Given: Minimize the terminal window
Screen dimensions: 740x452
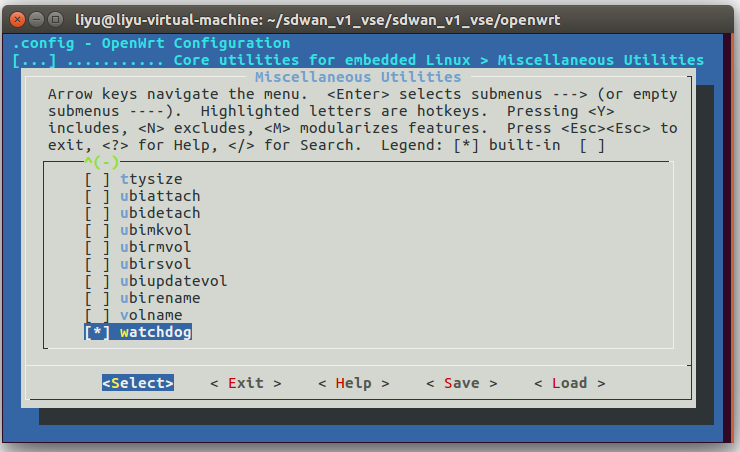Looking at the screenshot, I should point(36,19).
